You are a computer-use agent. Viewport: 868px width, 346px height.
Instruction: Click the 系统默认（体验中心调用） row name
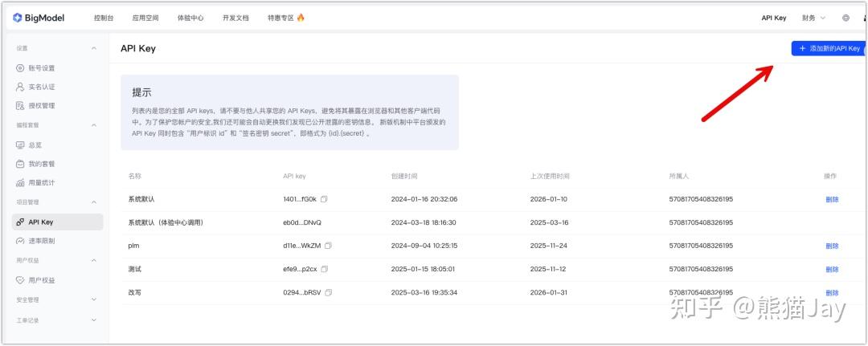coord(166,222)
